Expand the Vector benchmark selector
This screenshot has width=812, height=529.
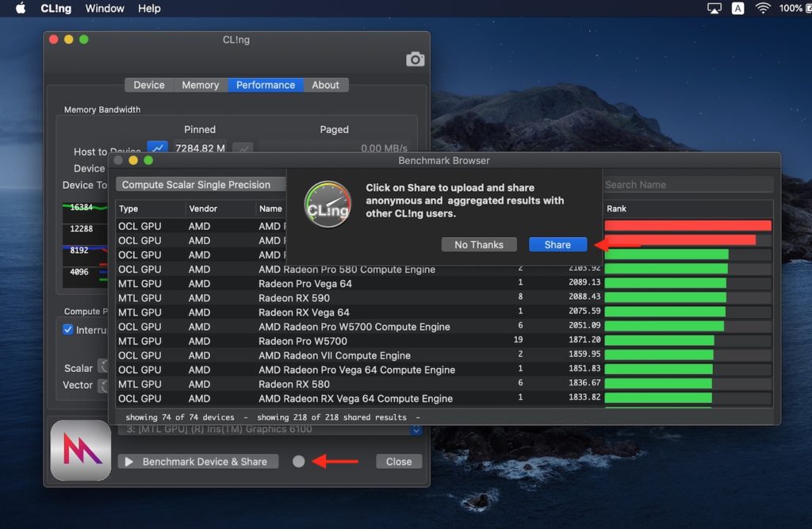[102, 385]
